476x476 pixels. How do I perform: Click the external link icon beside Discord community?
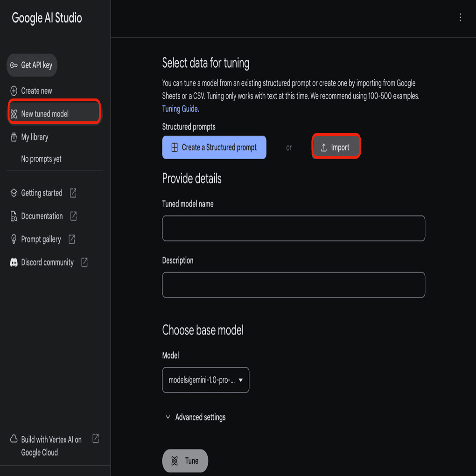click(84, 262)
